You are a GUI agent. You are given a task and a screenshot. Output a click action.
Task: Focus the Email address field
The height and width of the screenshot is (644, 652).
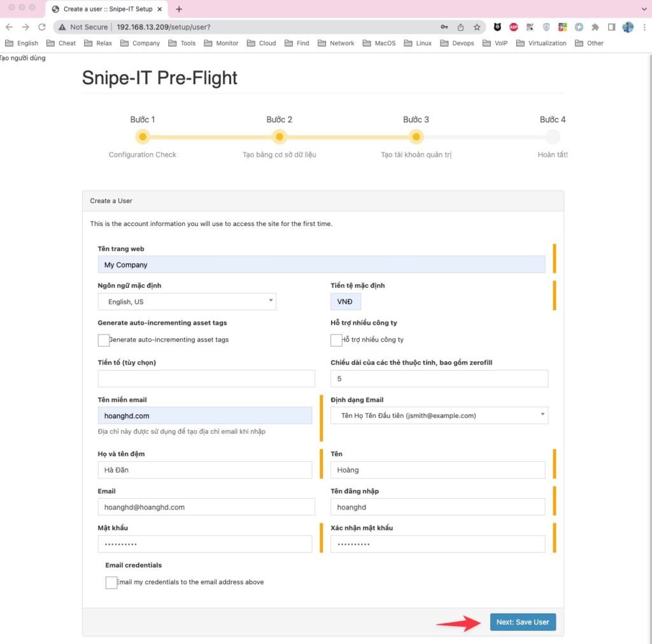tap(206, 506)
